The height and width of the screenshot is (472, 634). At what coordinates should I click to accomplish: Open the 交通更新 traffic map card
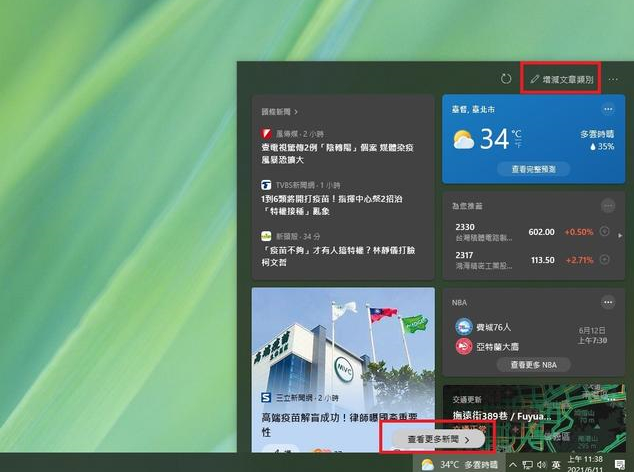point(534,419)
